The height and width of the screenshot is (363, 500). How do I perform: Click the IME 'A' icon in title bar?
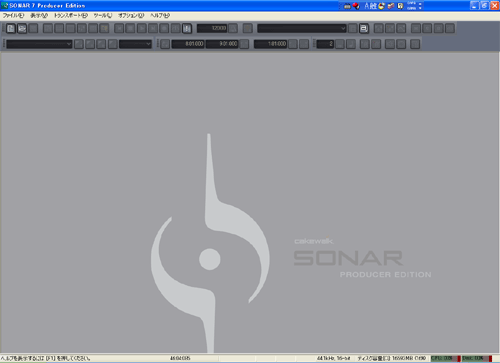(367, 6)
